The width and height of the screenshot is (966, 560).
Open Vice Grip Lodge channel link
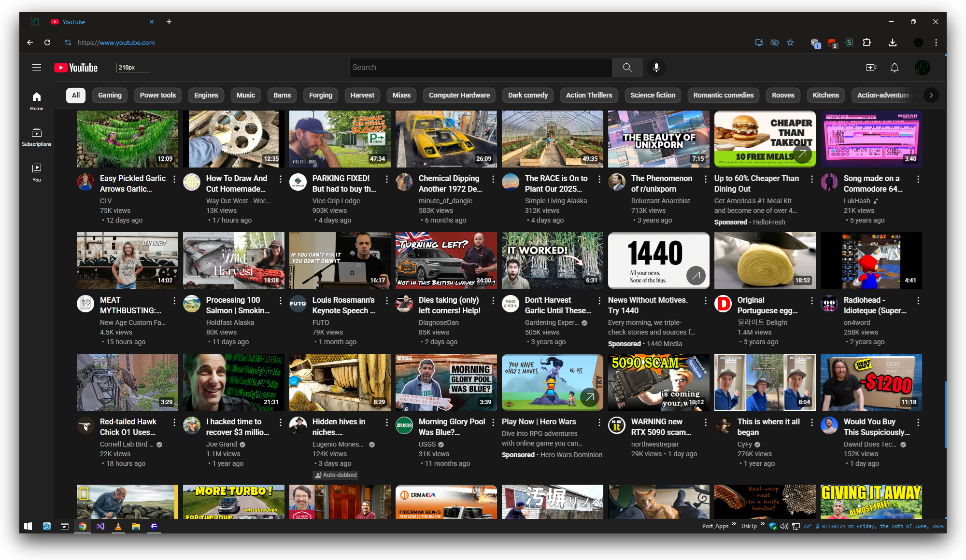click(x=336, y=201)
